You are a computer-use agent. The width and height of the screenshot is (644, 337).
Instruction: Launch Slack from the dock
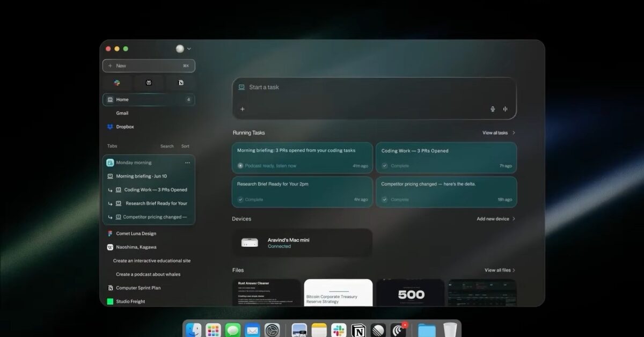click(338, 330)
